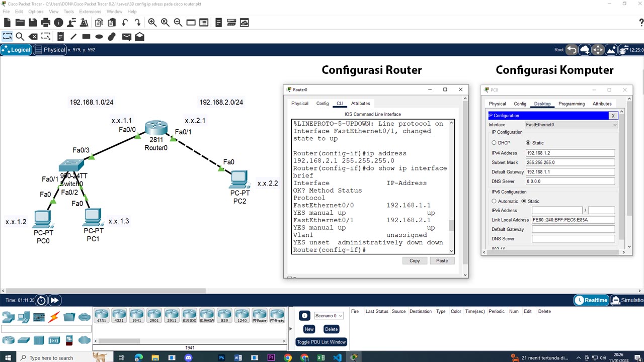Open a file using the folder icon
The width and height of the screenshot is (644, 362).
pos(20,23)
